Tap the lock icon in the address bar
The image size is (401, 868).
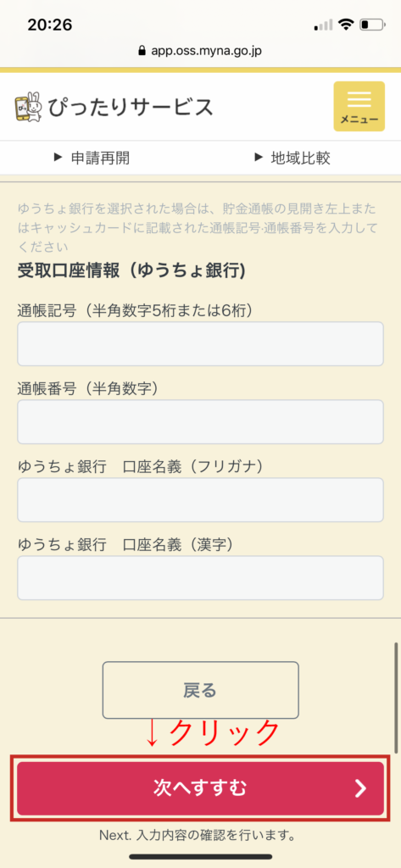[x=143, y=51]
